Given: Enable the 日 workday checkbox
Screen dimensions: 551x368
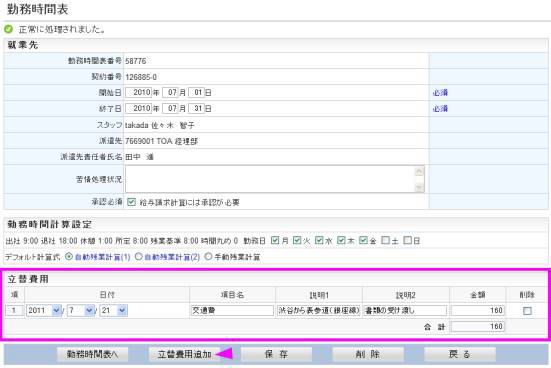Looking at the screenshot, I should click(407, 240).
